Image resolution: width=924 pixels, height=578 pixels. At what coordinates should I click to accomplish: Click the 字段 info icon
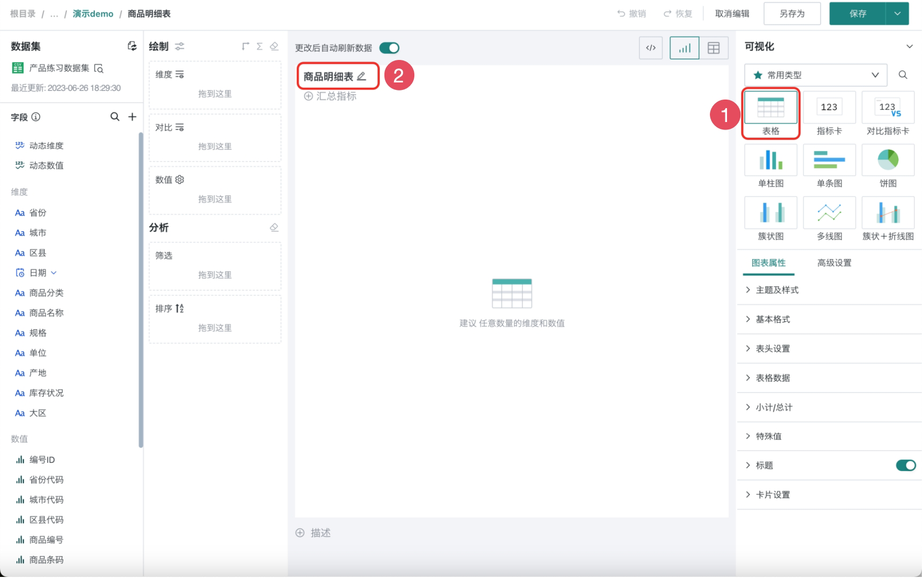pyautogui.click(x=36, y=117)
